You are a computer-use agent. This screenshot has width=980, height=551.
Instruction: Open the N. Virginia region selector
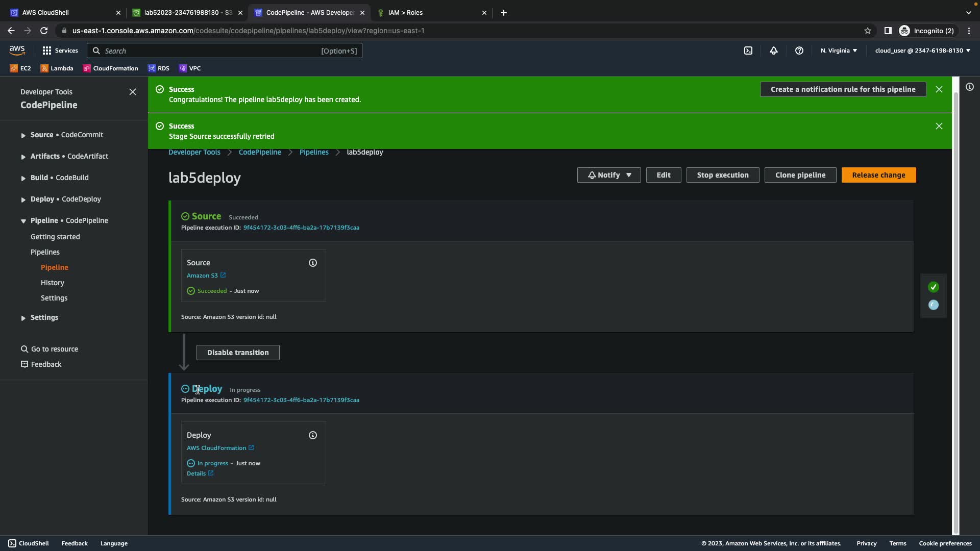839,51
